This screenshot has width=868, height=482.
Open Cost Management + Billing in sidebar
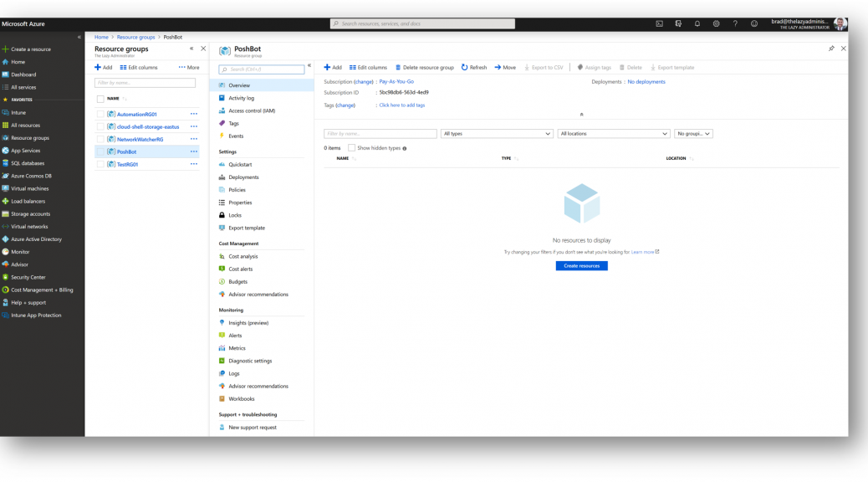(x=38, y=290)
